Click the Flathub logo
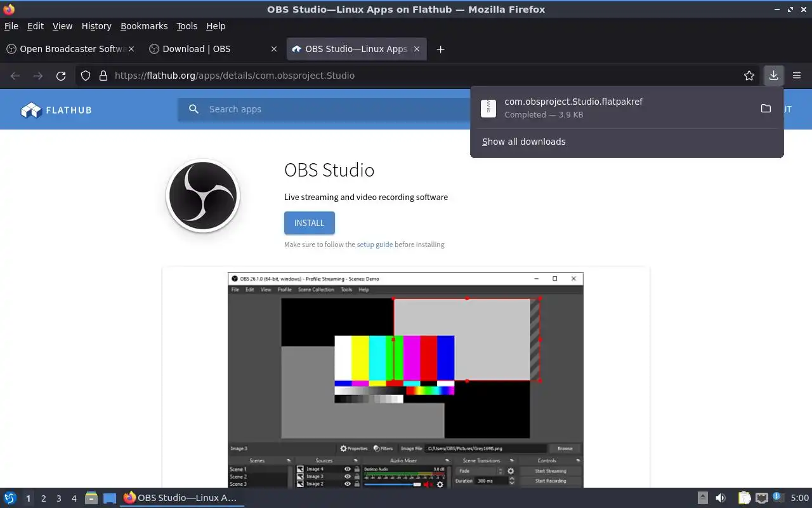 (x=56, y=110)
